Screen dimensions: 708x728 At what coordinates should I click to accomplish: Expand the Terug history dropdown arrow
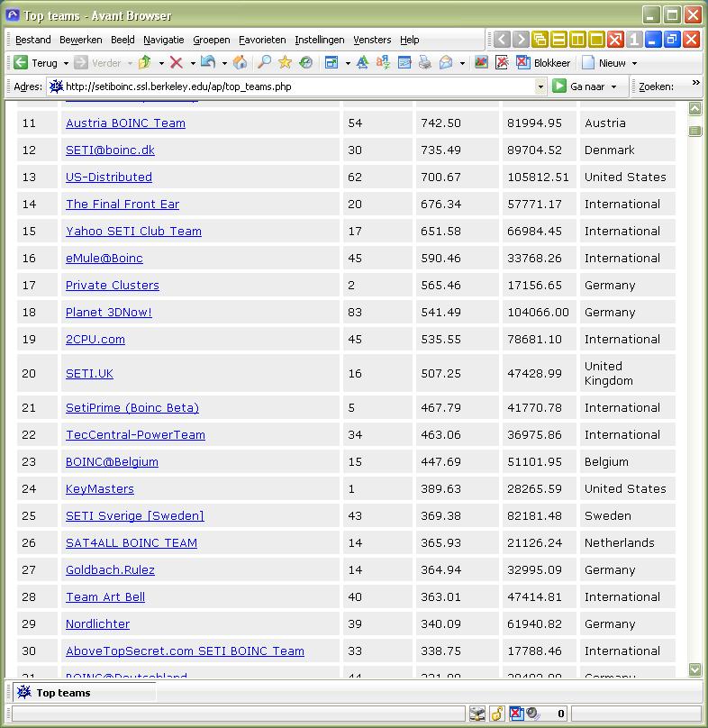click(66, 63)
